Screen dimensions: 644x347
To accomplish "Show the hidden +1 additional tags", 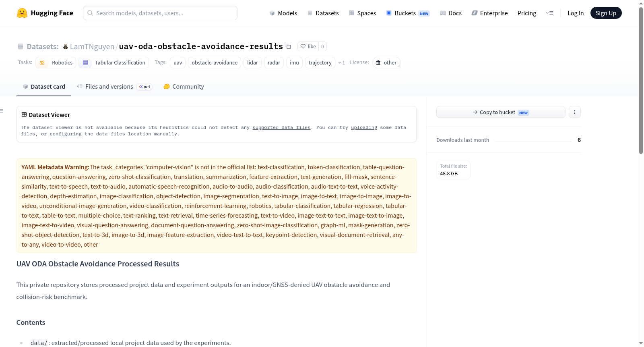I will point(342,62).
